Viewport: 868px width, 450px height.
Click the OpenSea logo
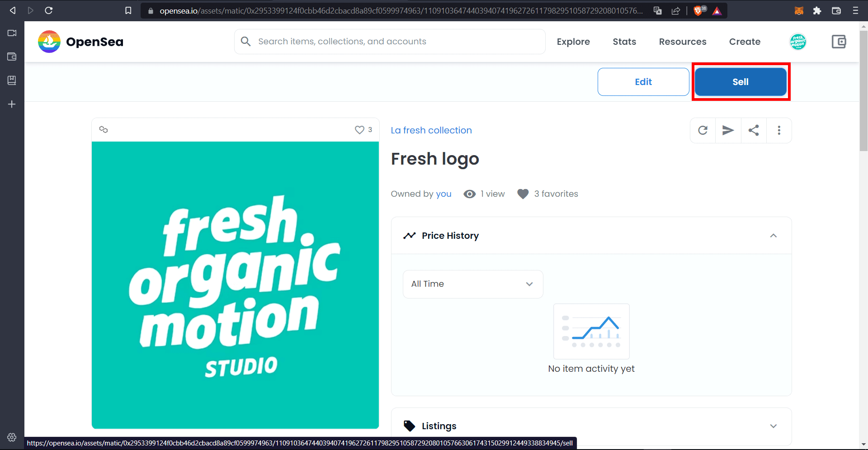(80, 42)
